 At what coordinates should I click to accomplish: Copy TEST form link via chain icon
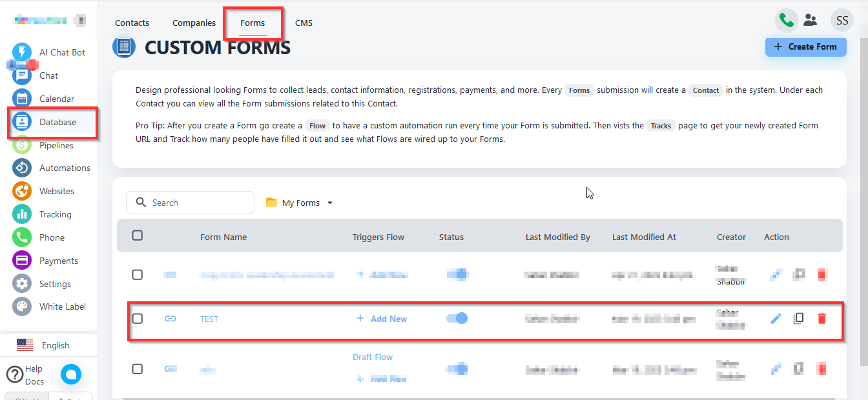(170, 319)
